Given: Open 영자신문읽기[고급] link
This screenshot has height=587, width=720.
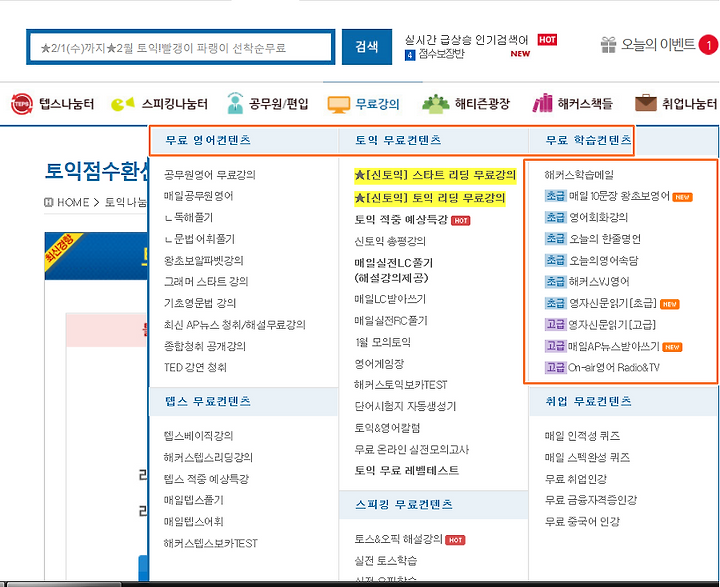Looking at the screenshot, I should pos(612,325).
